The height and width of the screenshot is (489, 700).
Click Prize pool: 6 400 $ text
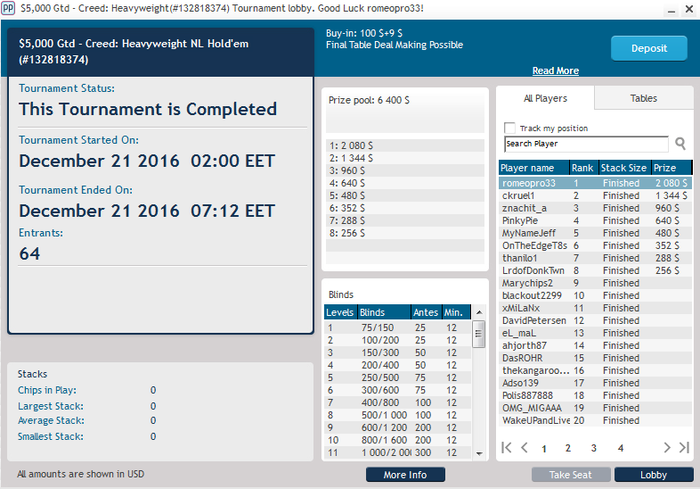[369, 100]
